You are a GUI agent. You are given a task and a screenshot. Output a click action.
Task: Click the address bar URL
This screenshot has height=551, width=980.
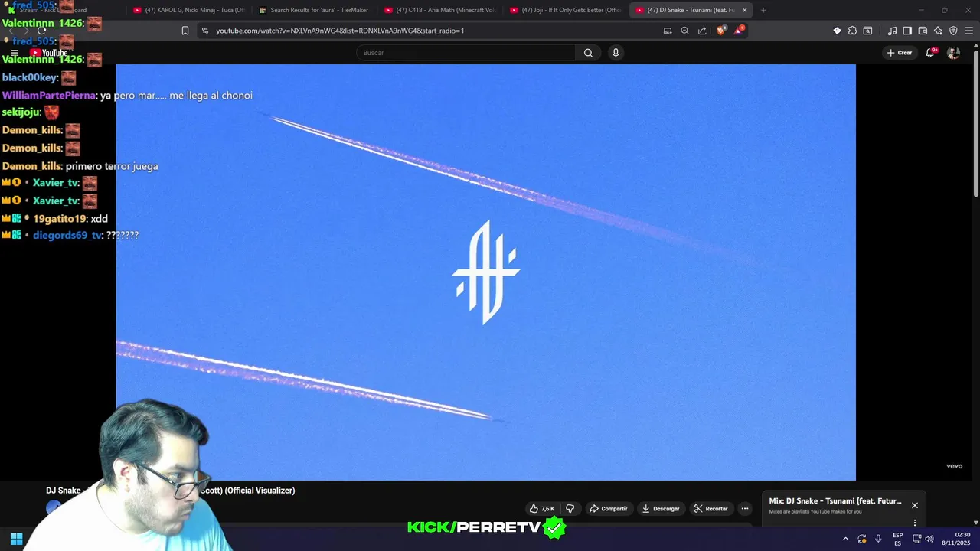pyautogui.click(x=340, y=31)
